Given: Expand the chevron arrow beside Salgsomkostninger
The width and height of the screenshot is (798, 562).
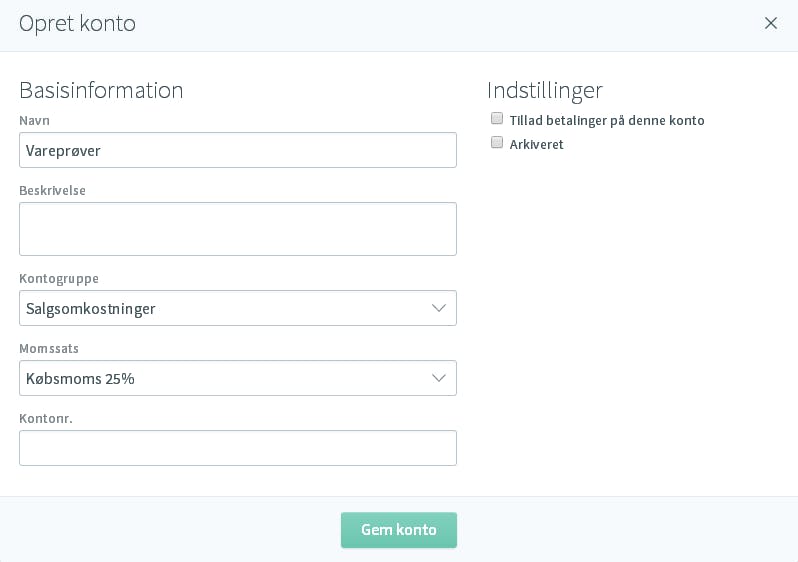Looking at the screenshot, I should point(439,308).
